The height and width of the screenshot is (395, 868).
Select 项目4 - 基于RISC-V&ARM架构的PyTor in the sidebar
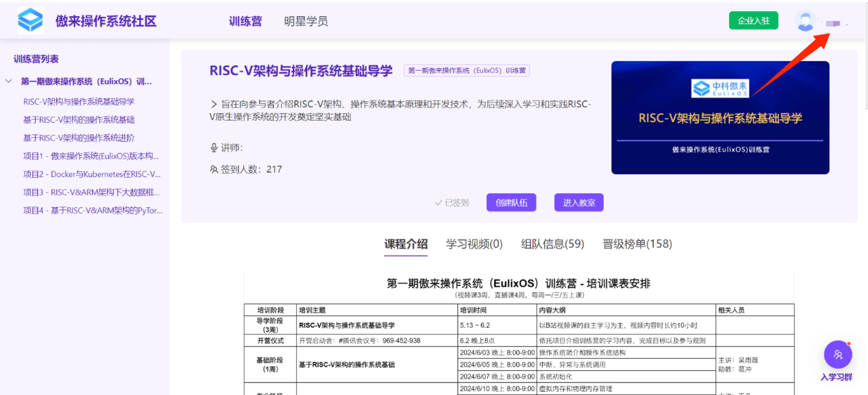point(93,210)
